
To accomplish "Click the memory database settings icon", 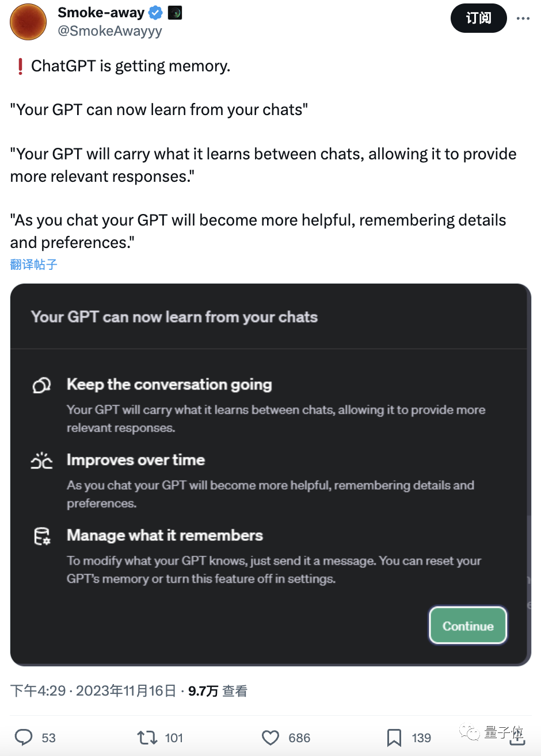I will (x=42, y=536).
